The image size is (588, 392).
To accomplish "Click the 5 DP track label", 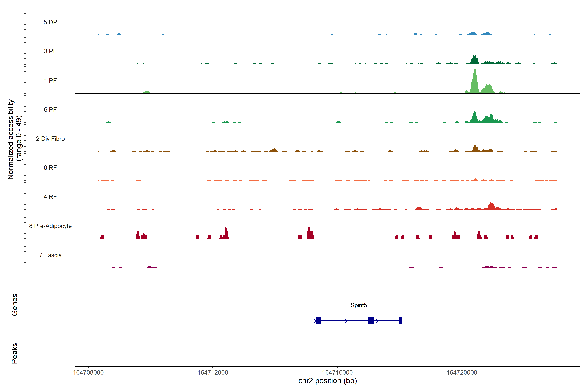I will tap(50, 22).
